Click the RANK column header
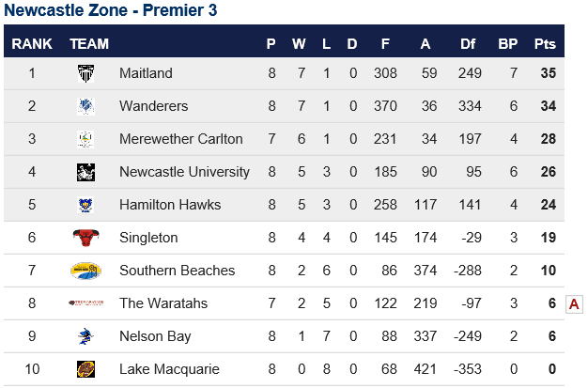Image resolution: width=588 pixels, height=388 pixels. [x=32, y=43]
